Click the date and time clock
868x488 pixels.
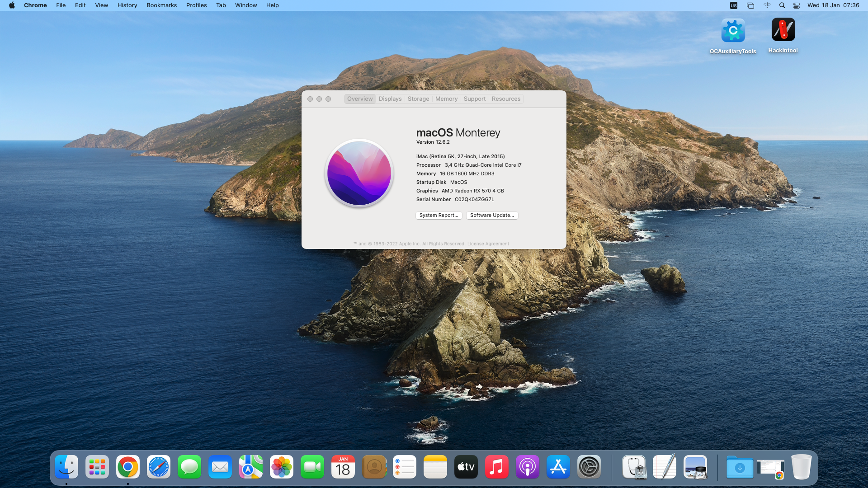(833, 5)
